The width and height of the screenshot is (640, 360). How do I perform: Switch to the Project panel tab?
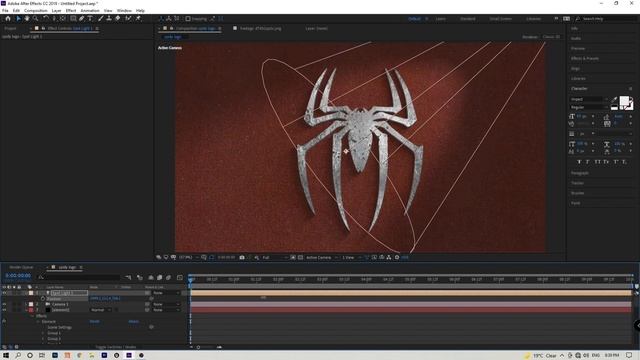(10, 28)
